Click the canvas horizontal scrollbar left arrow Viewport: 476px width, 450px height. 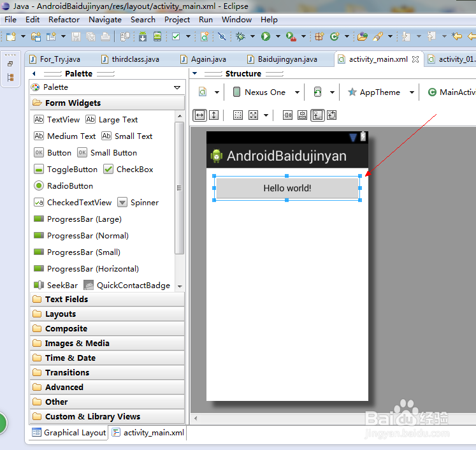(x=196, y=418)
